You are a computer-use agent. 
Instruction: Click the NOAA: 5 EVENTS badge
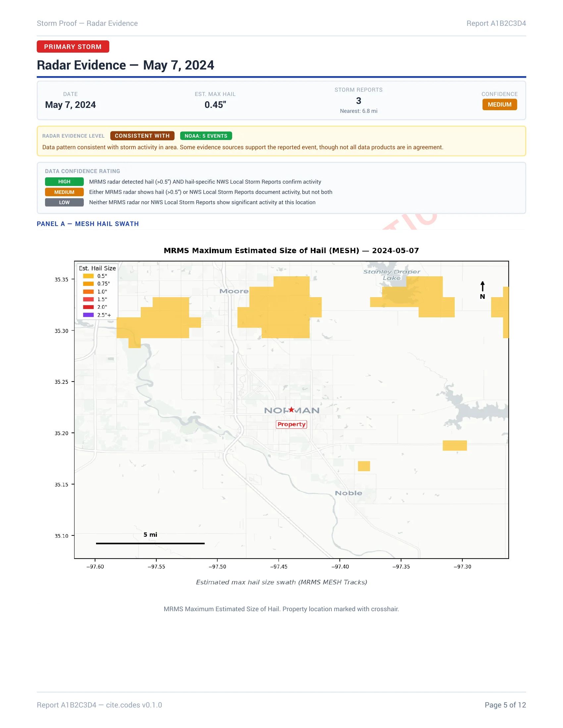click(206, 136)
